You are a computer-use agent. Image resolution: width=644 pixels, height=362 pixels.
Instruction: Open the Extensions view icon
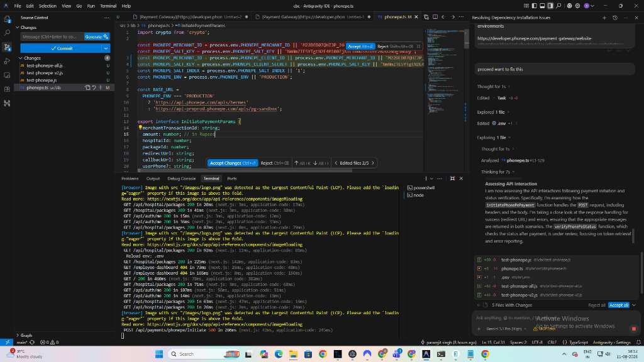7,89
